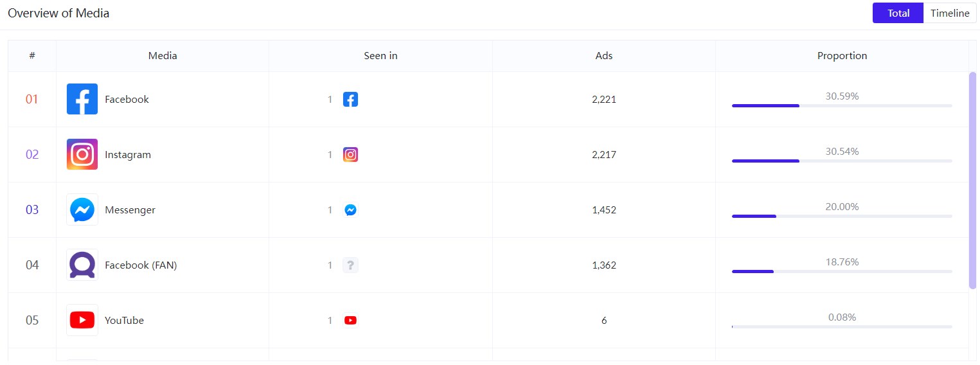Select the Instagram media name text
The height and width of the screenshot is (365, 980).
tap(128, 154)
